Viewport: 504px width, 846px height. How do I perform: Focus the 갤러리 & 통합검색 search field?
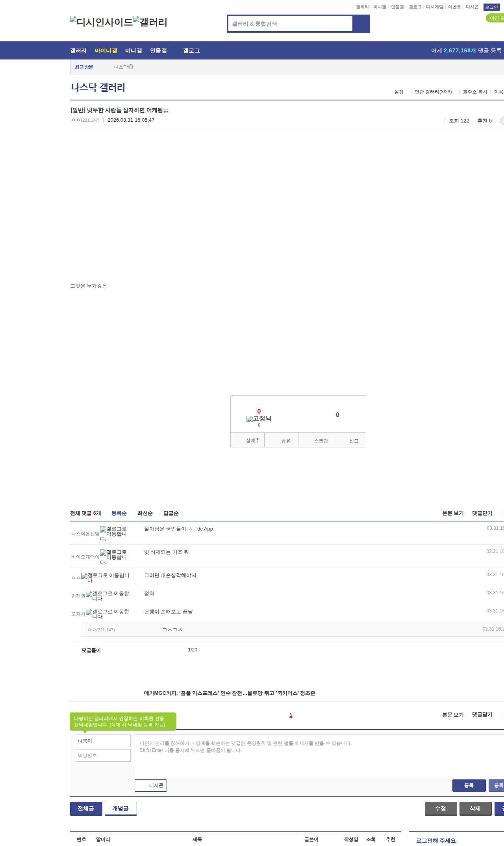tap(290, 24)
